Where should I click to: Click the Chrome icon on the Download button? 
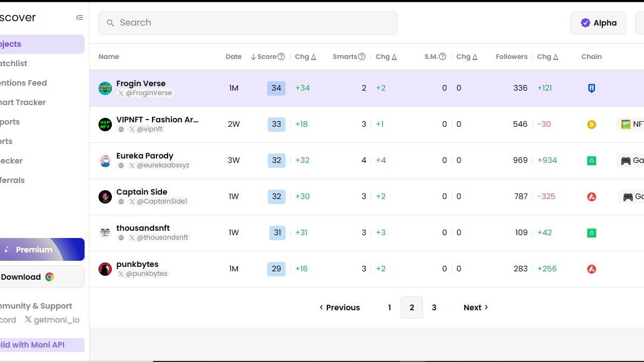(50, 277)
